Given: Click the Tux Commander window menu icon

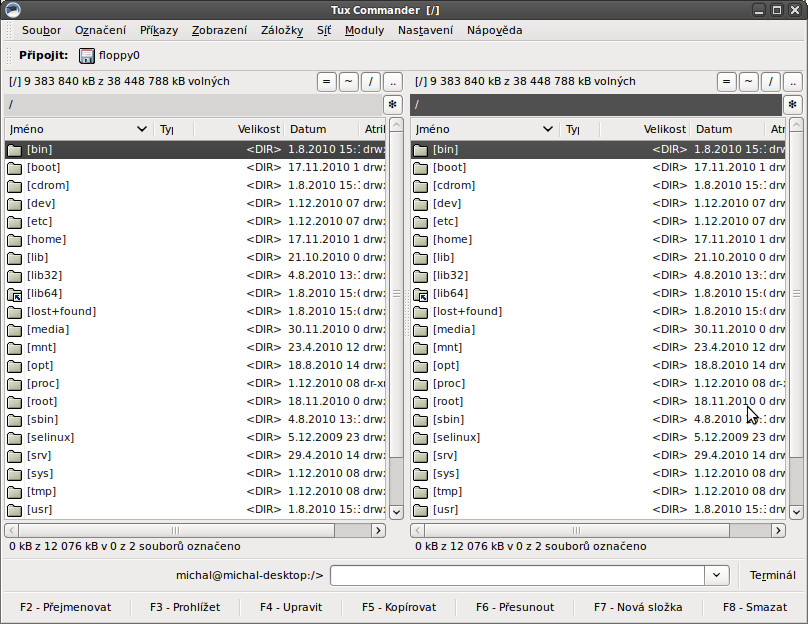Looking at the screenshot, I should coord(12,10).
